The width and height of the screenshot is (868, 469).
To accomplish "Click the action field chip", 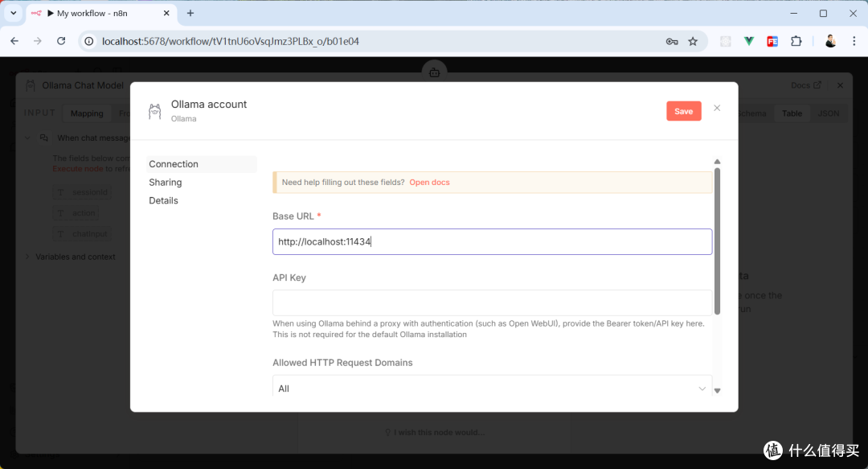I will pos(76,213).
